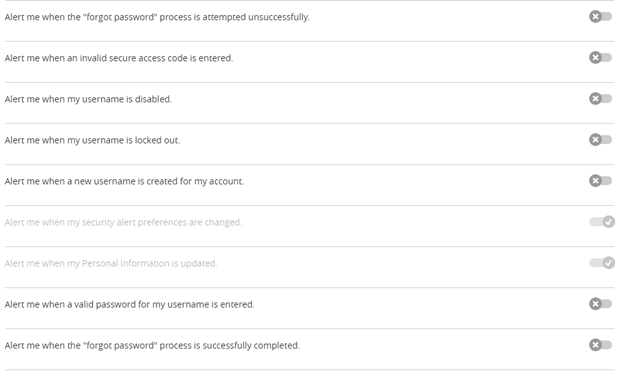Switch on the new username created alert
This screenshot has width=624, height=372.
601,181
